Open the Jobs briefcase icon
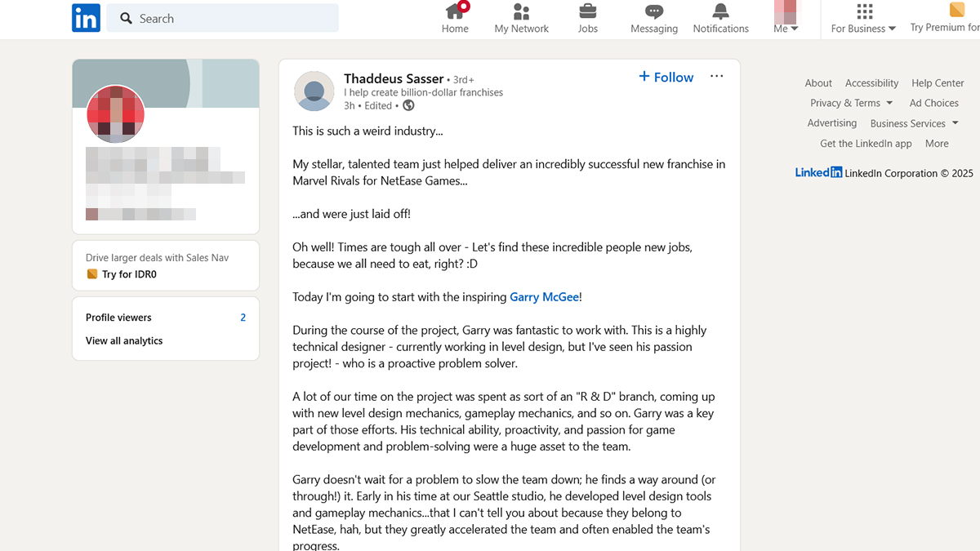 tap(587, 11)
